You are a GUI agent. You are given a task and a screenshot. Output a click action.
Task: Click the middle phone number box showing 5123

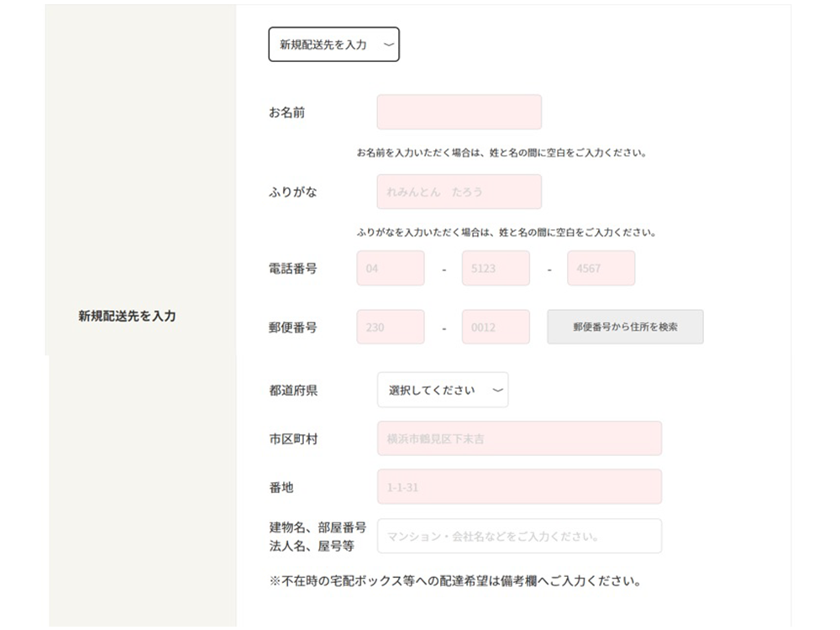(496, 268)
